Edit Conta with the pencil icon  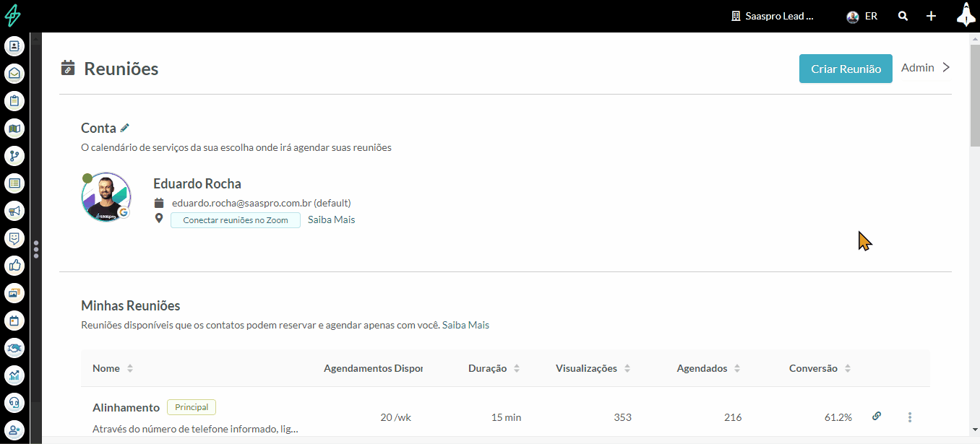pos(125,128)
